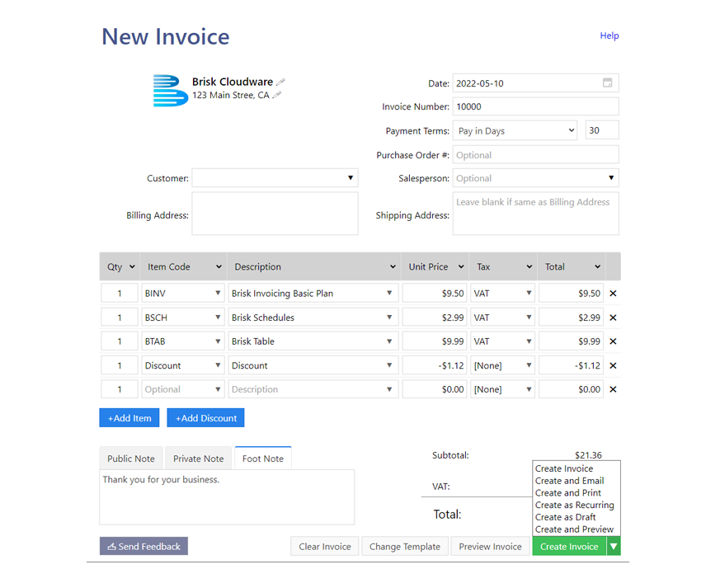Image resolution: width=706 pixels, height=588 pixels.
Task: Click the Brisk Cloudware logo image
Action: point(170,91)
